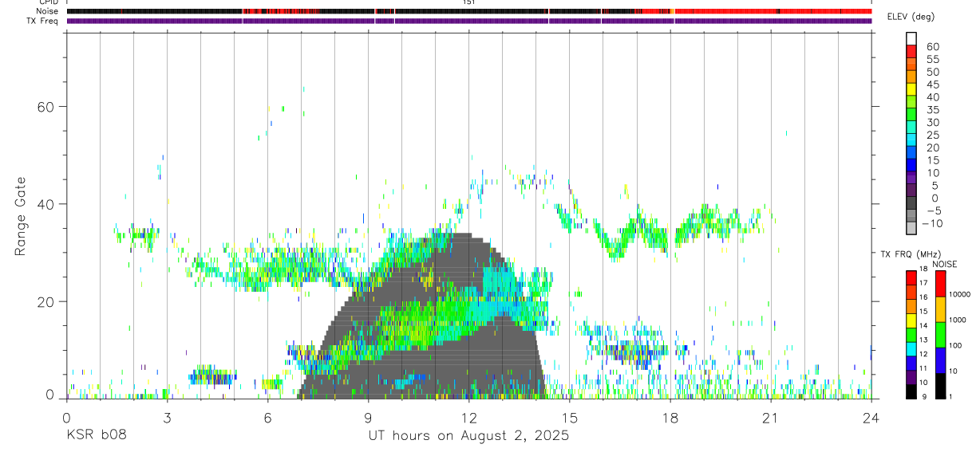
Task: Click x-axis tick label "6"
Action: tap(267, 418)
